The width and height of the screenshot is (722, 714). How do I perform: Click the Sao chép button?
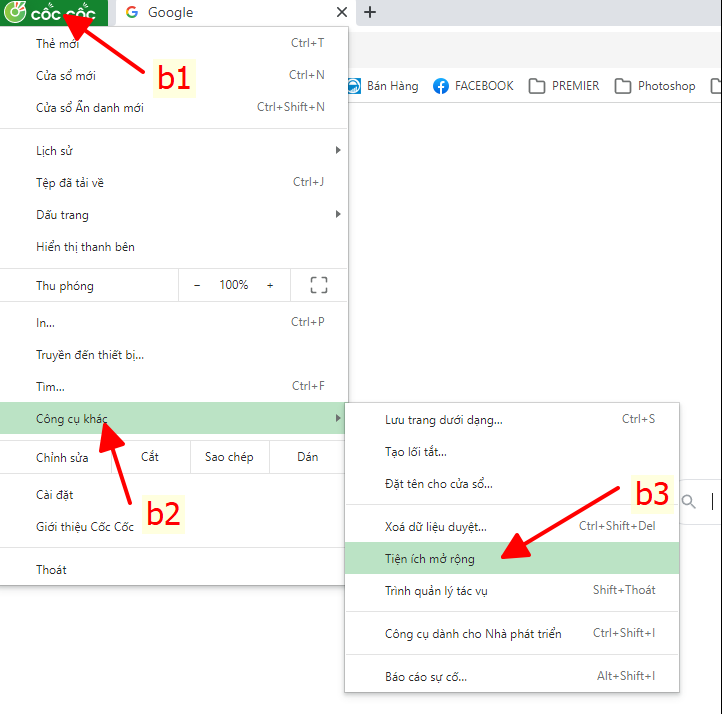[229, 457]
